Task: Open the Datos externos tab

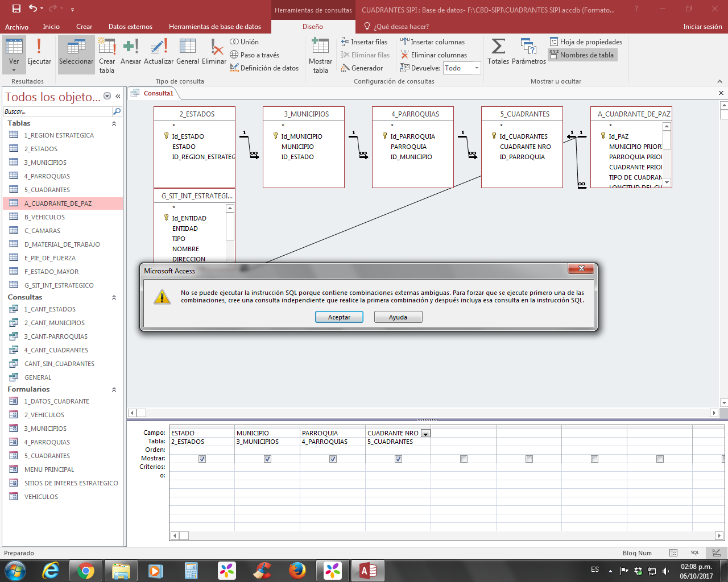Action: coord(130,27)
